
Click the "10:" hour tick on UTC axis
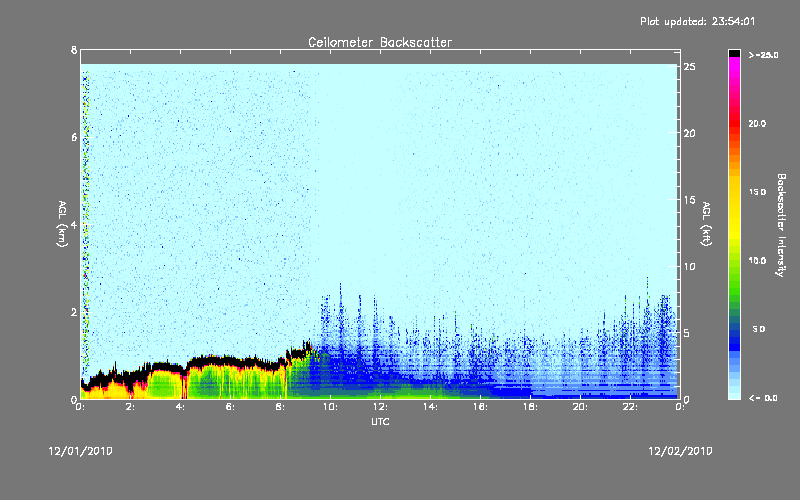331,407
